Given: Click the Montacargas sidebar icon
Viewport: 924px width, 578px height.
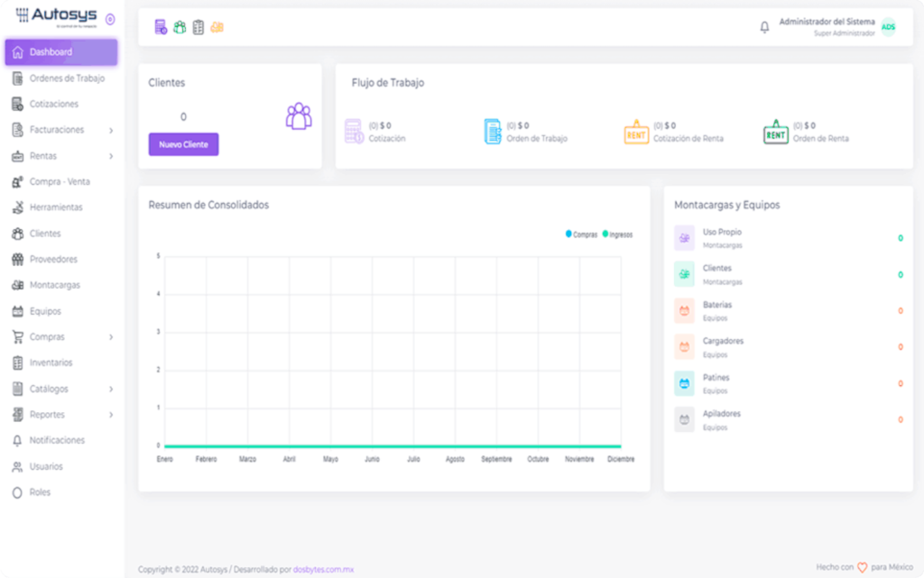Looking at the screenshot, I should point(18,285).
